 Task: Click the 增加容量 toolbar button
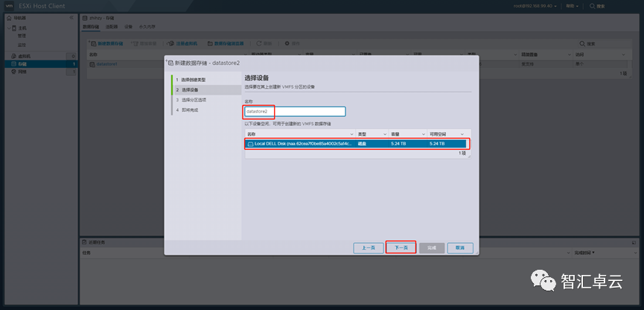click(x=144, y=43)
